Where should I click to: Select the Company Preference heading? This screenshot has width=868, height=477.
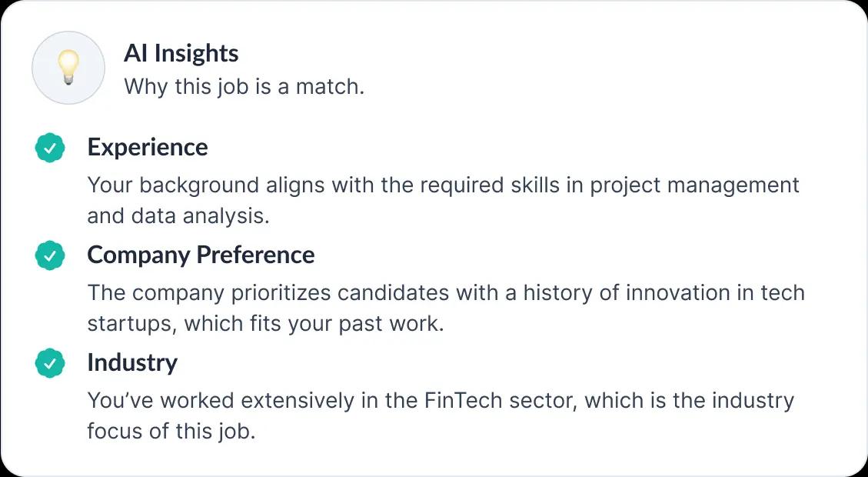coord(201,255)
